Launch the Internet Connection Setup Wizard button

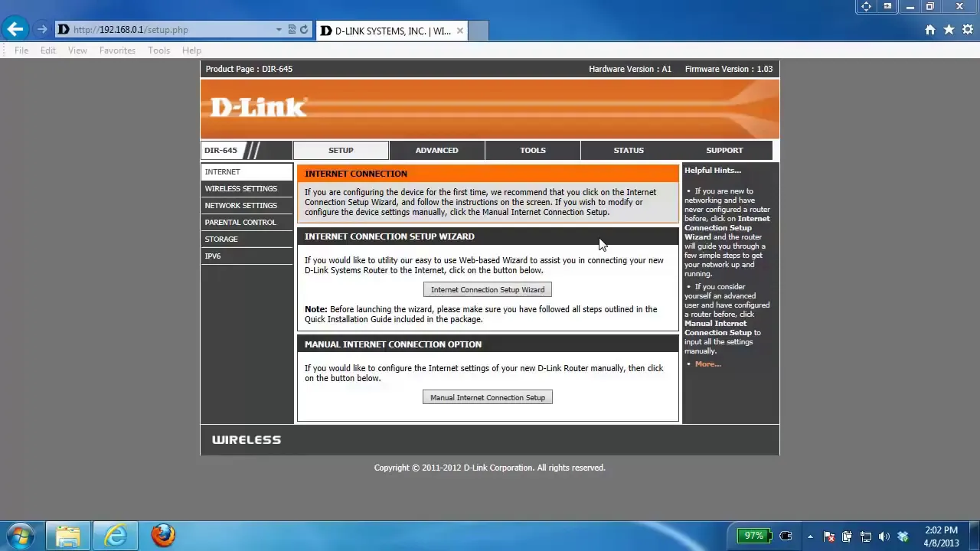[x=488, y=289]
